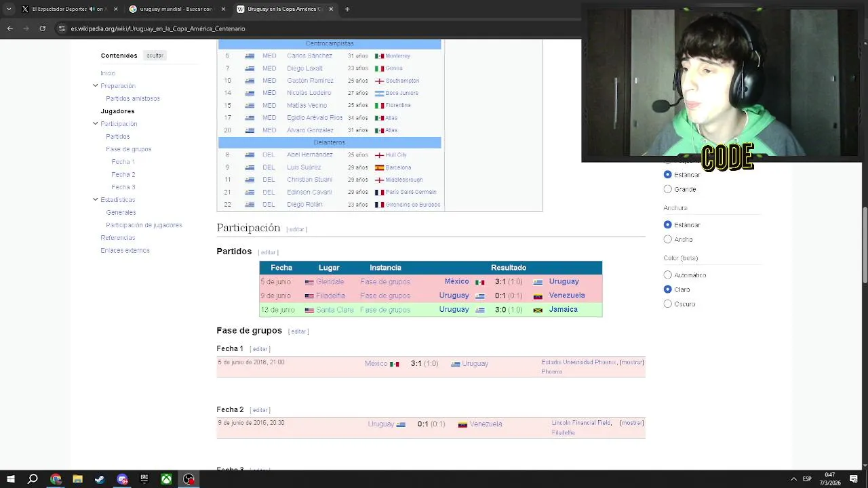Image resolution: width=868 pixels, height=488 pixels.
Task: Click Venezuela in Partidos table
Action: (x=567, y=296)
